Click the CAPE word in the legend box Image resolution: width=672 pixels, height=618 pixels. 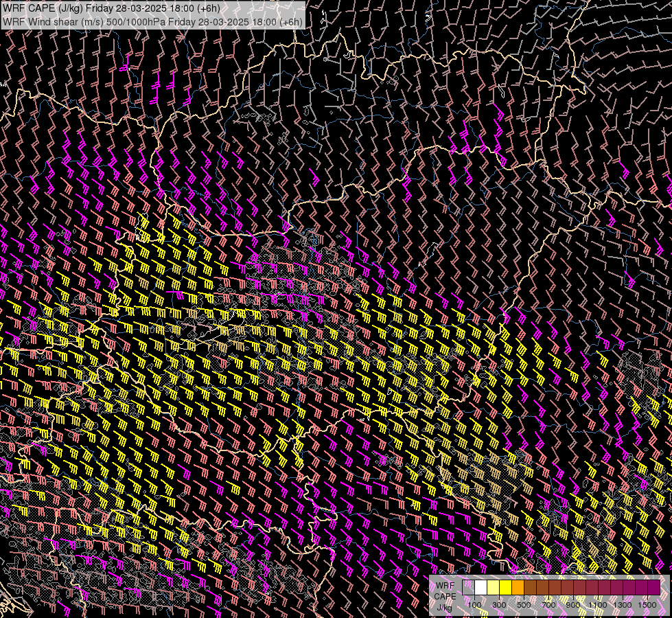click(x=445, y=596)
